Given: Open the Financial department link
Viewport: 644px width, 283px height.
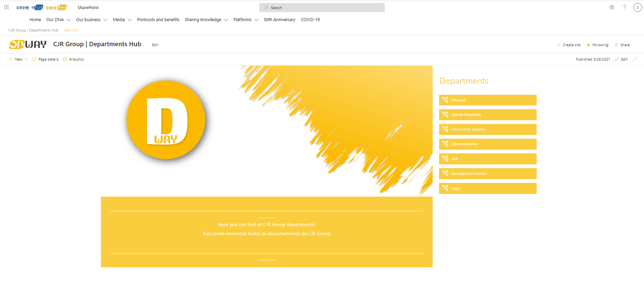Looking at the screenshot, I should pyautogui.click(x=488, y=100).
